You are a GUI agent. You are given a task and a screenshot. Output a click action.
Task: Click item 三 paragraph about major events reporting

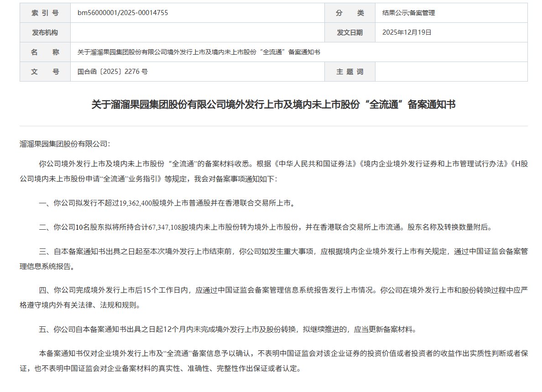click(274, 259)
